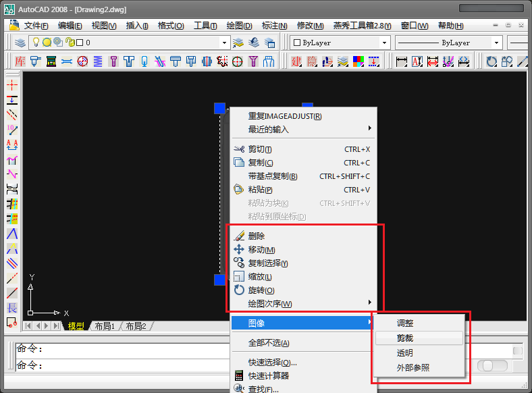Toggle the layer on/off lightbulb icon

coord(36,42)
